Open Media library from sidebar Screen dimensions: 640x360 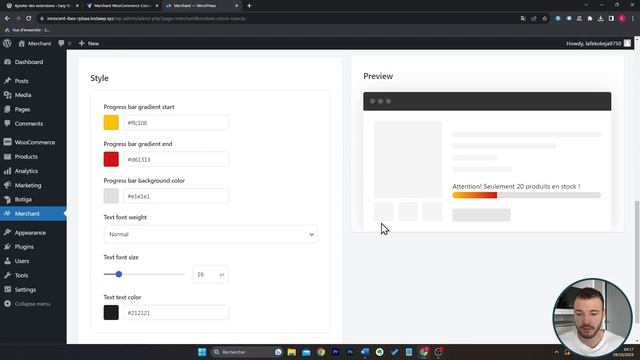pos(23,95)
